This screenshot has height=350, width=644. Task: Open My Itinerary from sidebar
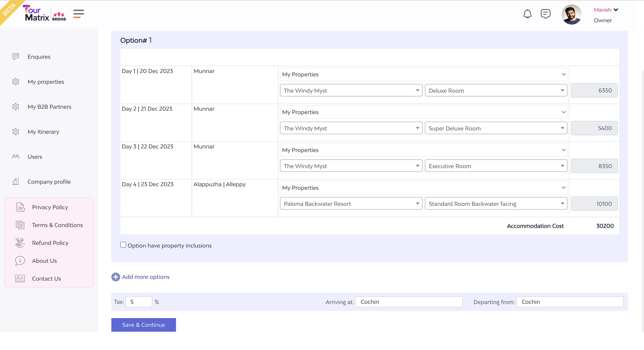coord(43,131)
